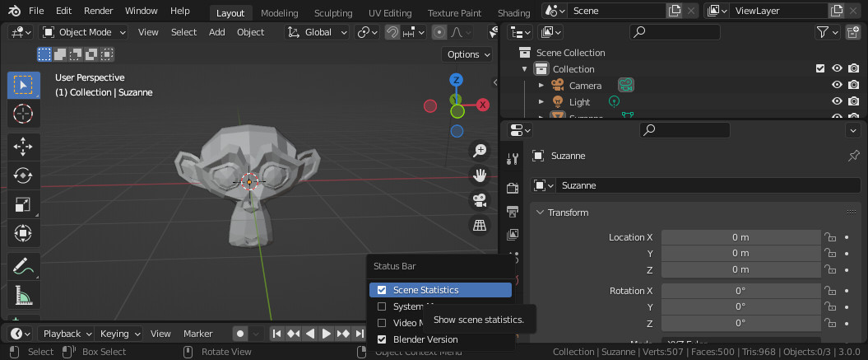
Task: Switch perspective/orthographic grid gizmo
Action: 480,225
